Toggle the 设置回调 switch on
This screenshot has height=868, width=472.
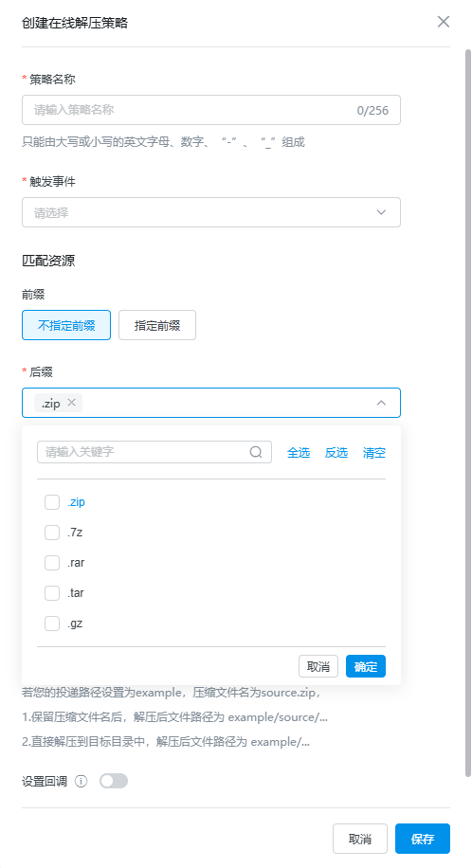click(x=114, y=781)
